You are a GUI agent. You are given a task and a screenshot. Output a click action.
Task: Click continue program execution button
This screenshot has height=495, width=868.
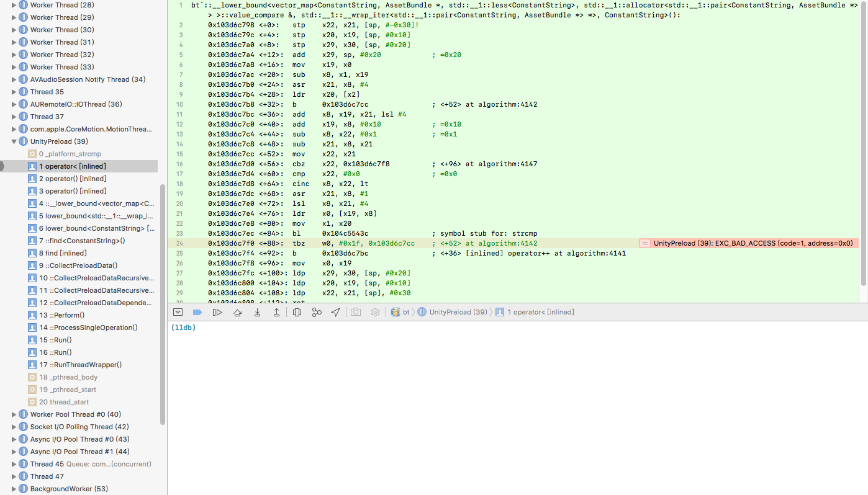(217, 312)
